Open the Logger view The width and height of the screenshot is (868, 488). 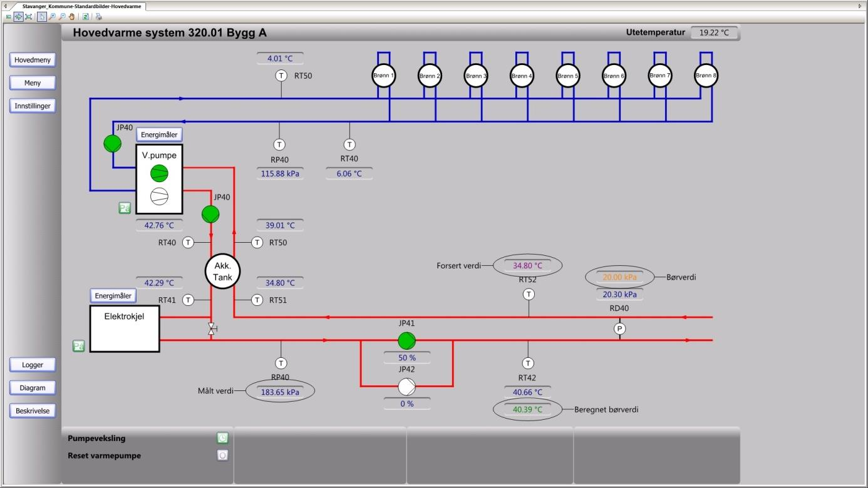click(x=33, y=365)
